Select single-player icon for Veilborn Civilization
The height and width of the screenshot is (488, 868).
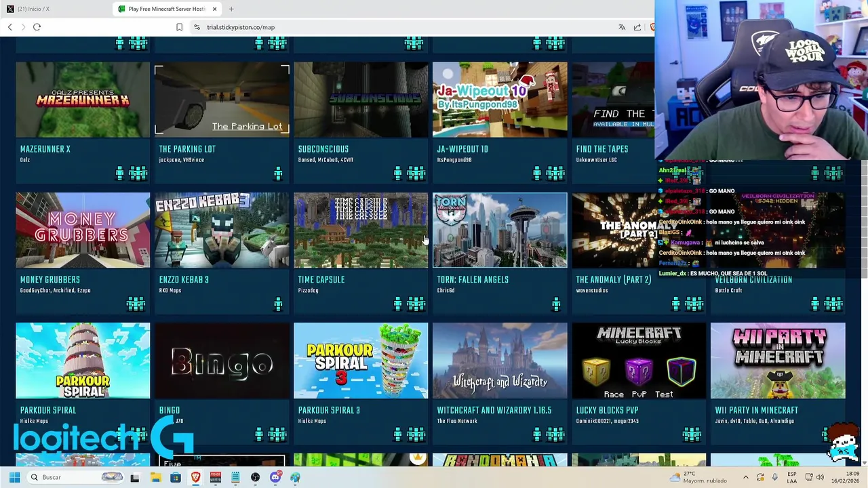coord(815,304)
